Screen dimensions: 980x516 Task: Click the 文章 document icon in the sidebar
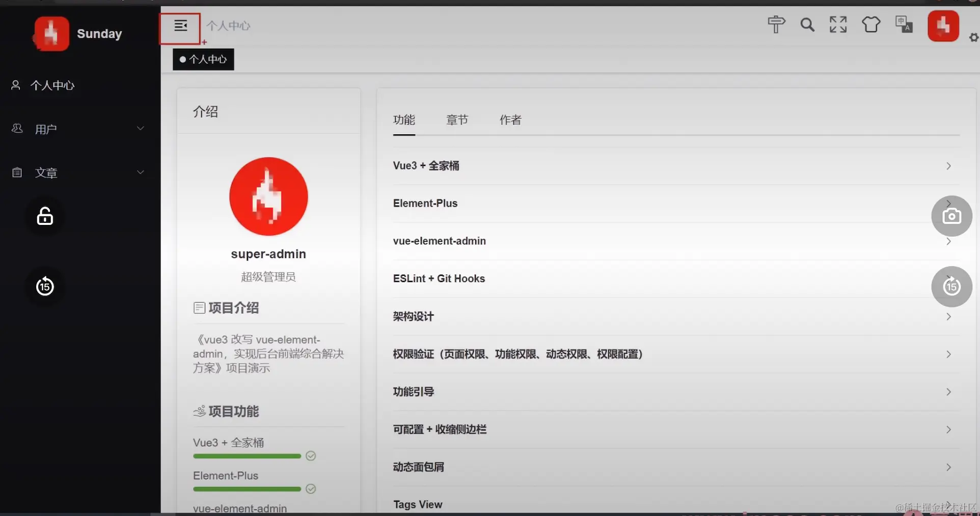17,173
